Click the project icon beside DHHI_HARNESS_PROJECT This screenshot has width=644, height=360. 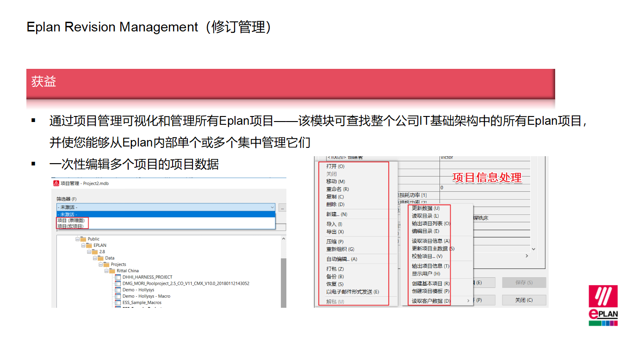coord(118,277)
